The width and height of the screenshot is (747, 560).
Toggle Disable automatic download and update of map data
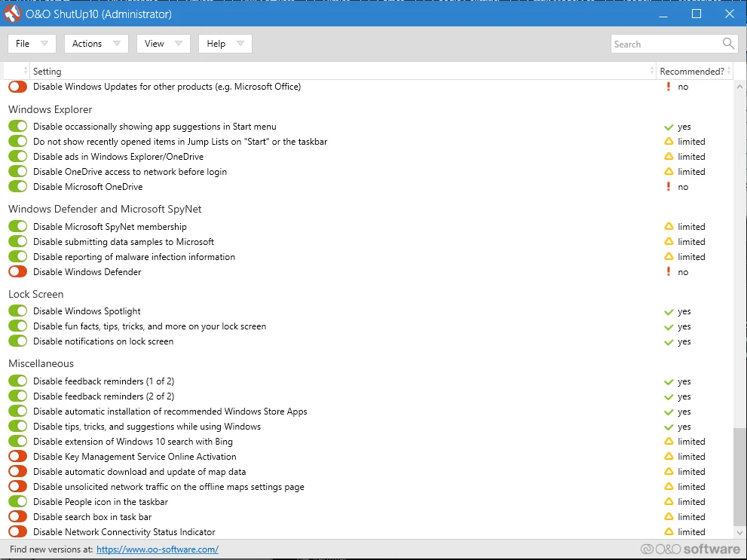(17, 471)
